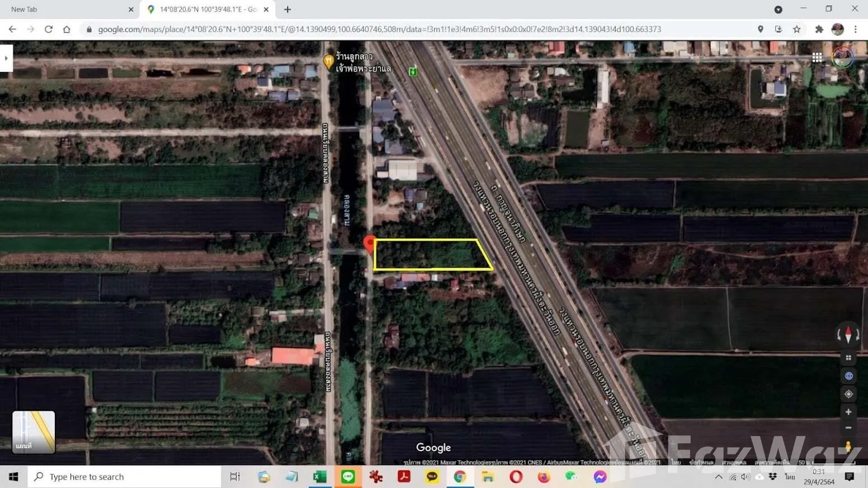This screenshot has height=488, width=868.
Task: Show your current location on the map
Action: click(x=848, y=394)
